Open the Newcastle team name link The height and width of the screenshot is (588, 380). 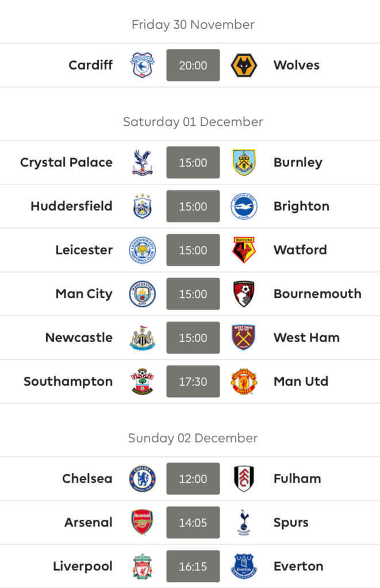[79, 338]
